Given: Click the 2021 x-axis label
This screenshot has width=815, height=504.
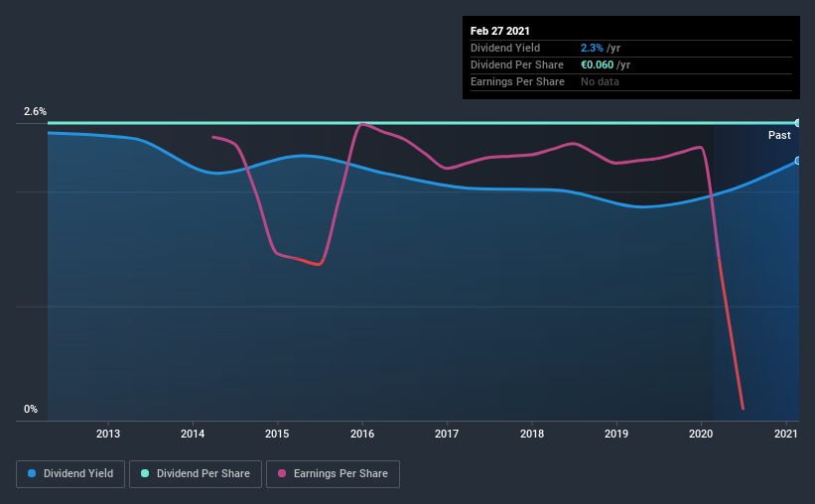Looking at the screenshot, I should point(786,434).
